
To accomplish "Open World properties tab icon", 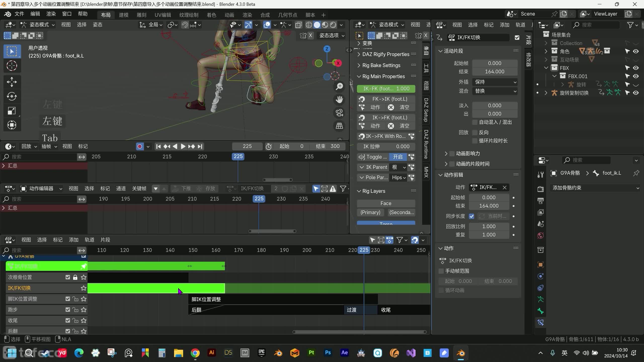I will [541, 236].
